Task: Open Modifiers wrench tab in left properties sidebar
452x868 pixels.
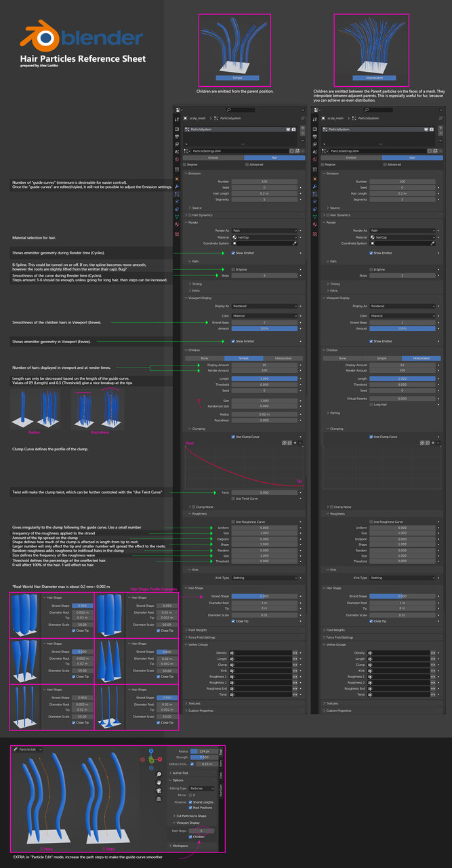Action: click(x=177, y=186)
